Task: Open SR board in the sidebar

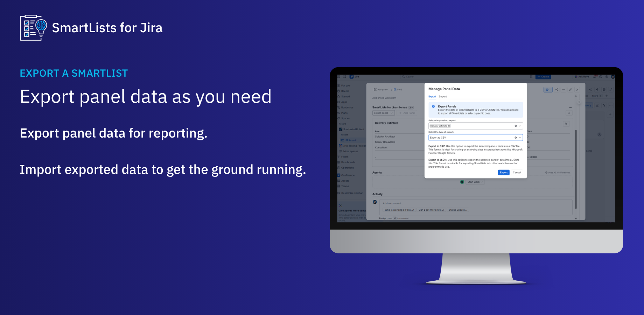Action: tap(350, 140)
